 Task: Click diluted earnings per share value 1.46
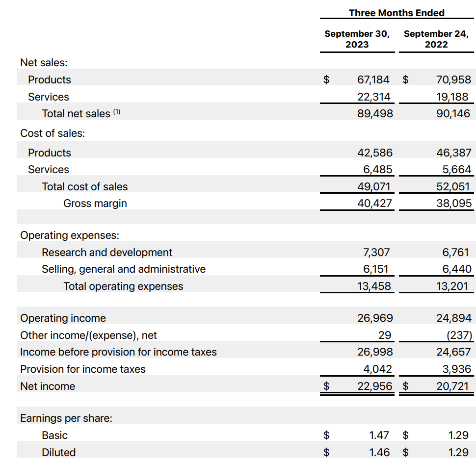tap(379, 452)
